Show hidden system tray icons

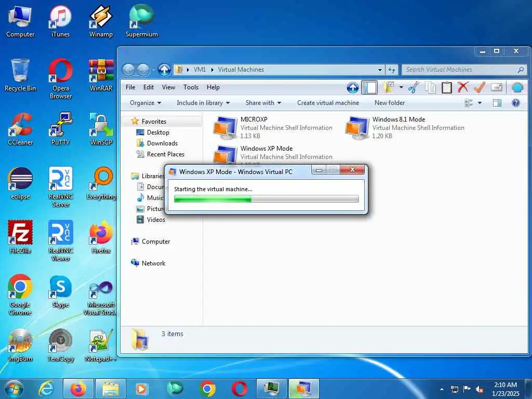click(x=442, y=389)
